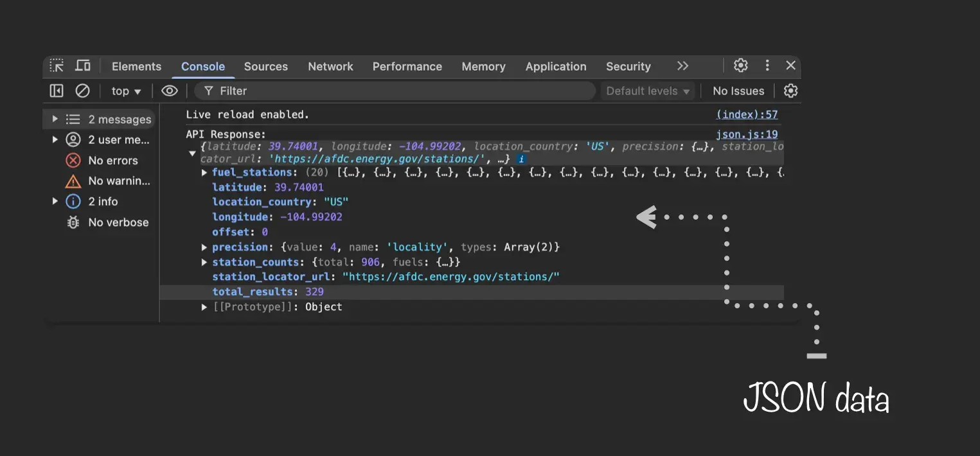Open the Default levels dropdown
The width and height of the screenshot is (980, 456).
coord(648,91)
